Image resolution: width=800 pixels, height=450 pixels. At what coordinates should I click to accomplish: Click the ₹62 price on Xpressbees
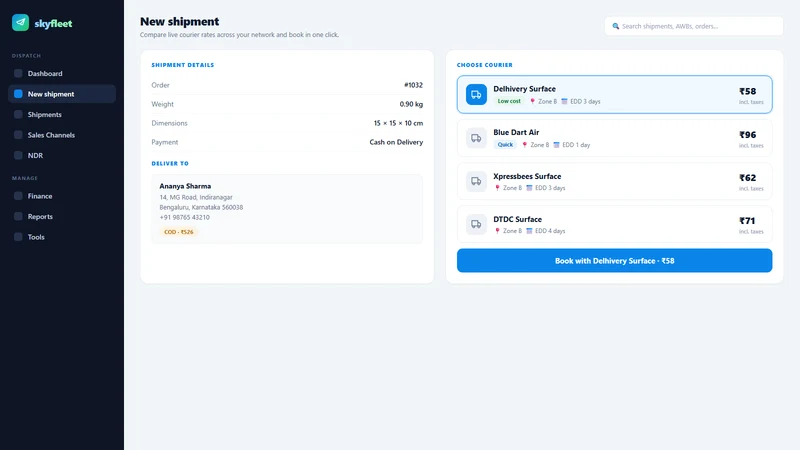click(x=747, y=178)
